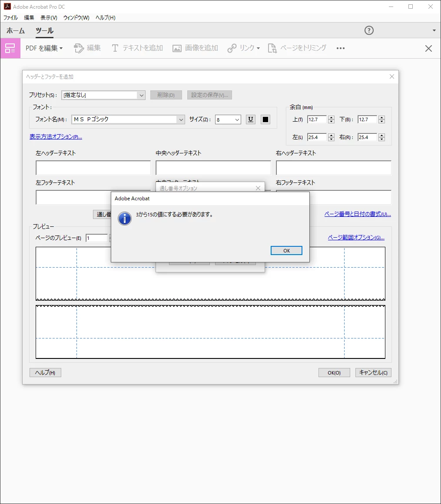Screen dimensions: 441x504
Task: Click the 削除 button
Action: [x=166, y=95]
